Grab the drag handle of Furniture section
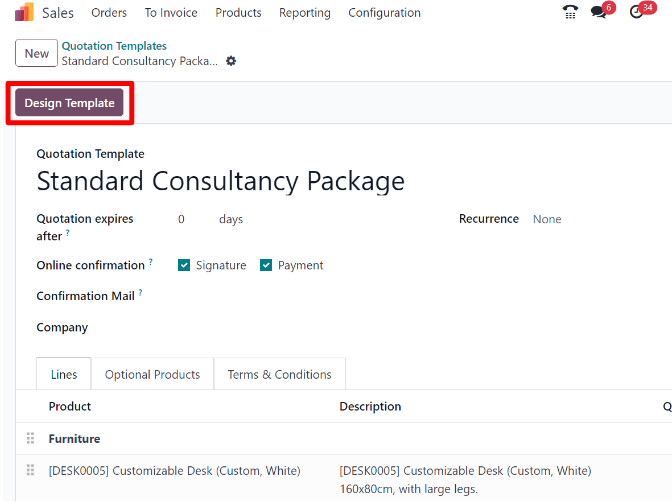This screenshot has height=503, width=672. [x=30, y=439]
